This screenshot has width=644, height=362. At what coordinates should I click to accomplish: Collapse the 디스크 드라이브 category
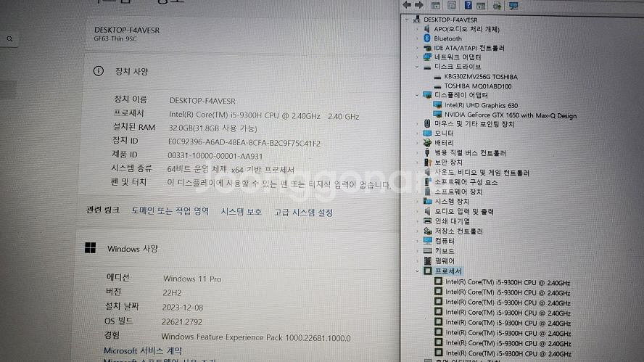tap(417, 66)
